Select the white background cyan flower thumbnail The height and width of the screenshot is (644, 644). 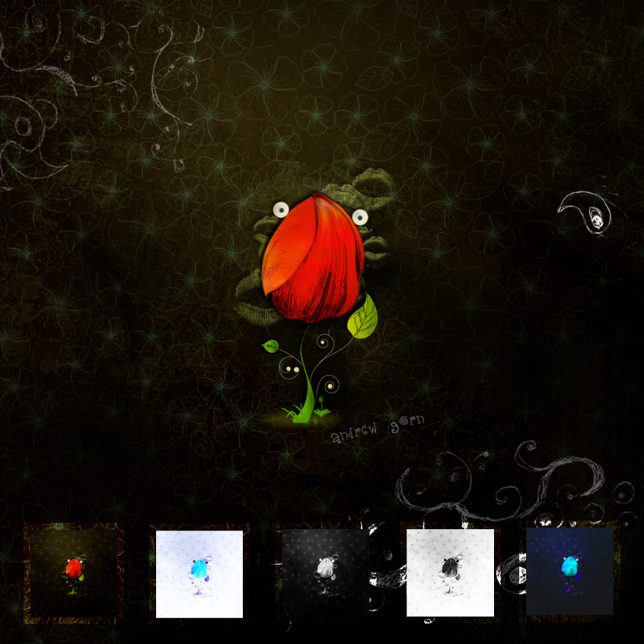coord(199,574)
